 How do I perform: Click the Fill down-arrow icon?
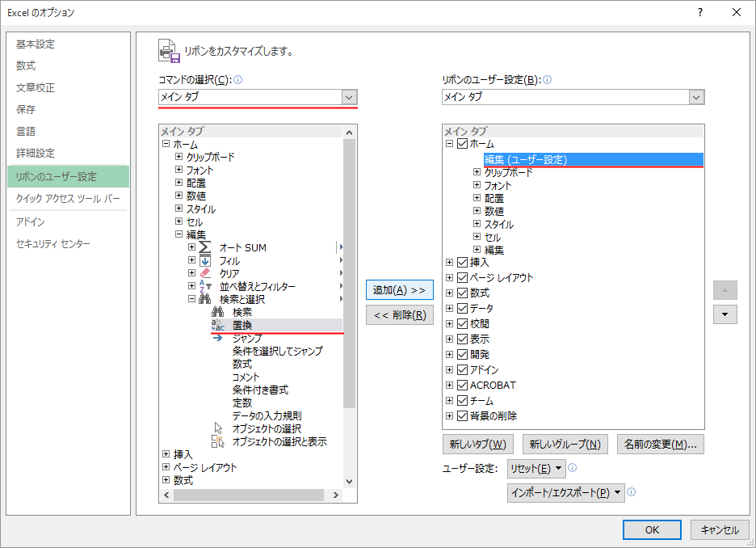click(x=205, y=260)
